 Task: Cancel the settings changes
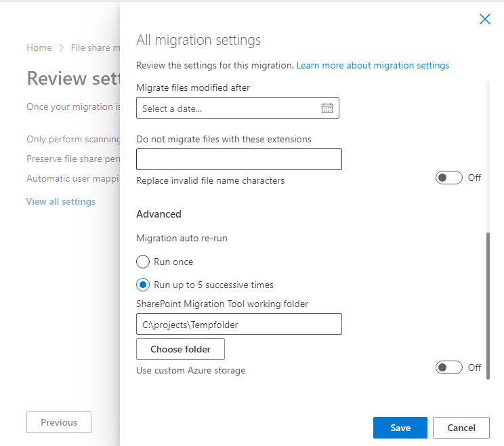(x=461, y=428)
